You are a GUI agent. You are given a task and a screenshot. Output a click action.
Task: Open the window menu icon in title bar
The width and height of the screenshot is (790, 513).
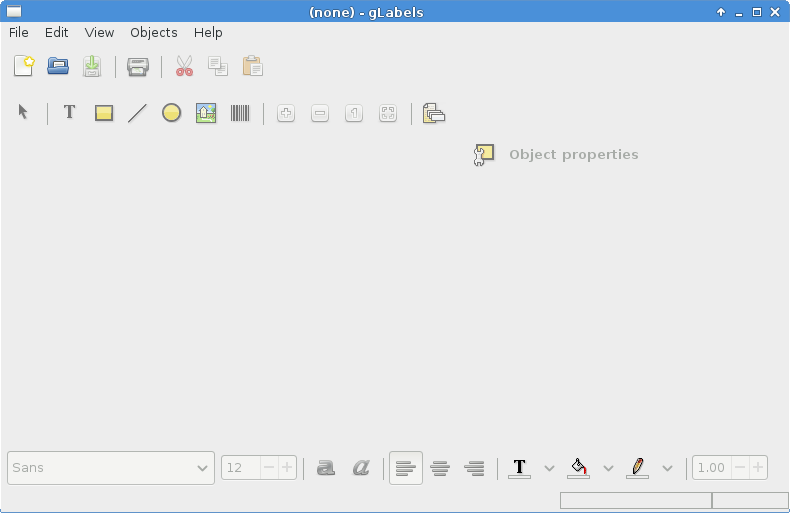[14, 11]
